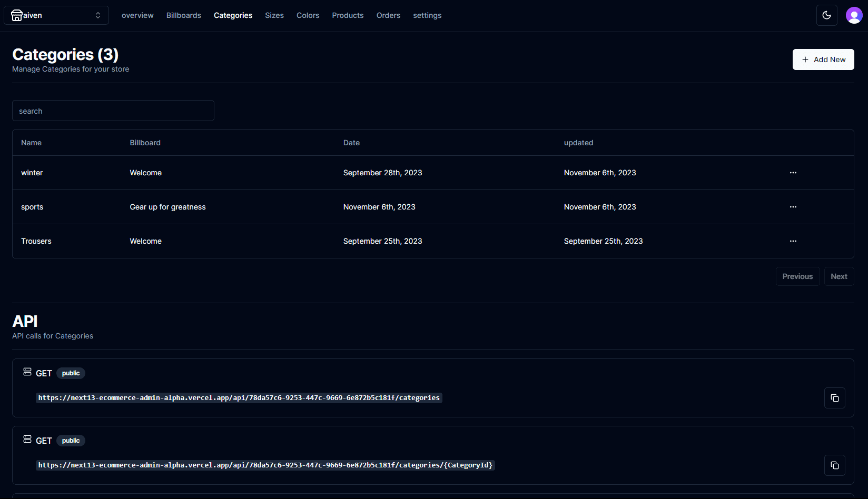
Task: Go to the overview tab
Action: point(137,15)
